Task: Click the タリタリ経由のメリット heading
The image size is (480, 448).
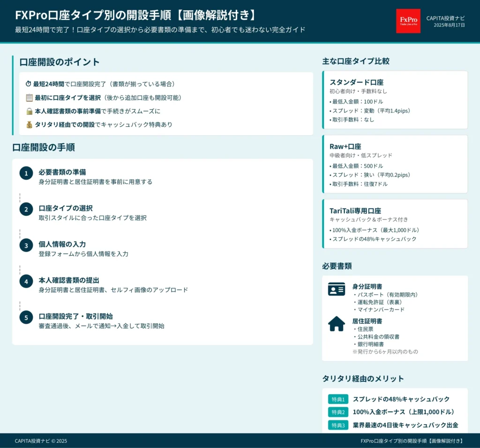Action: [363, 379]
